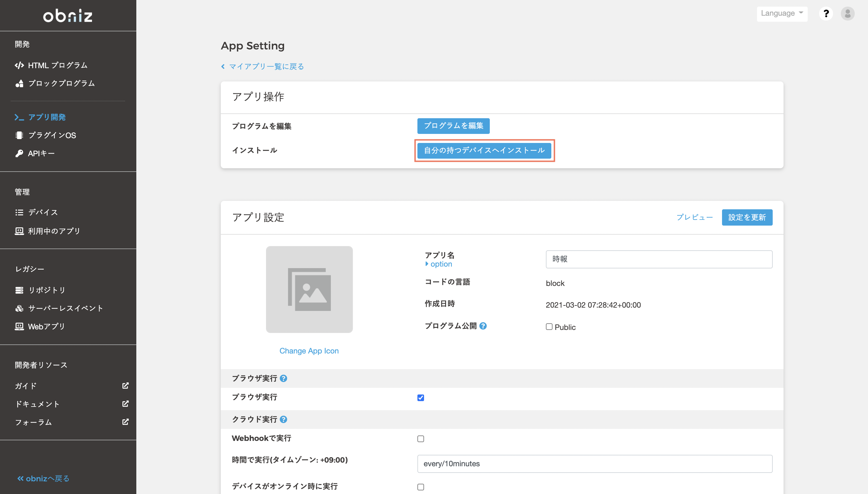The height and width of the screenshot is (494, 868).
Task: Click the external link icon beside ドキュメント
Action: 125,404
